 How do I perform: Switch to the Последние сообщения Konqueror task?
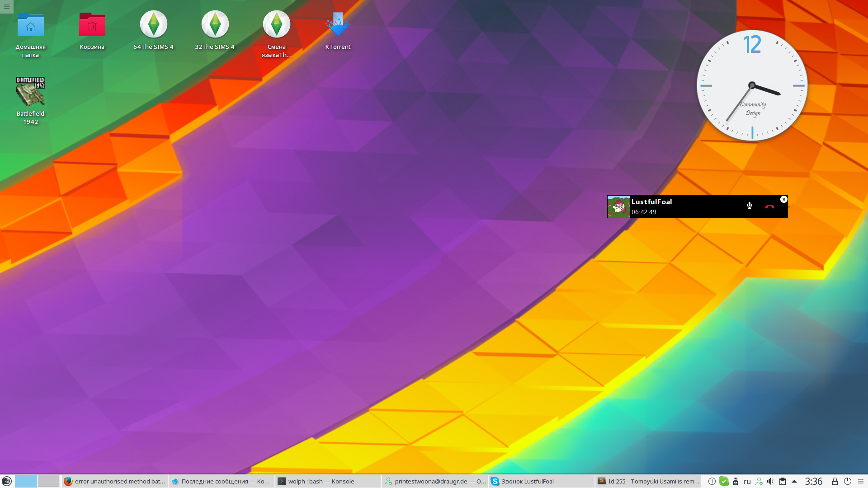[222, 481]
